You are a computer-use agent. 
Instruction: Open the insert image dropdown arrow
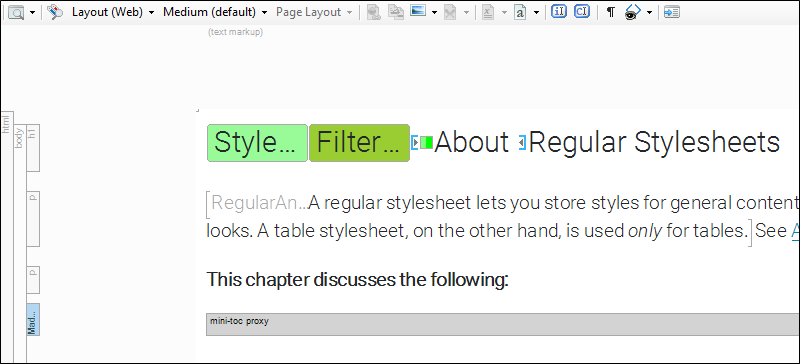click(434, 13)
